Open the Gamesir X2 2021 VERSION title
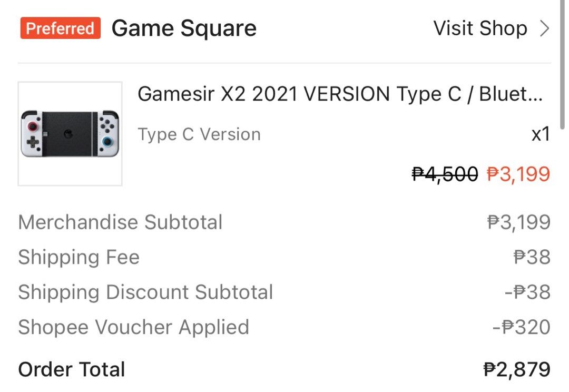This screenshot has height=392, width=569. [x=340, y=95]
